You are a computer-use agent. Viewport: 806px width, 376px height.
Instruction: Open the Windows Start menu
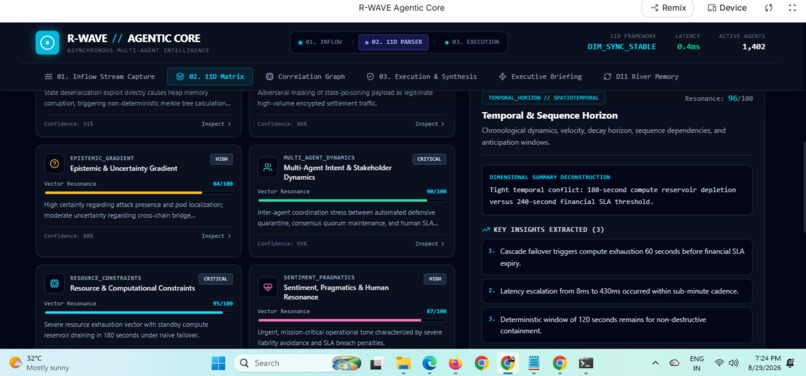tap(218, 364)
